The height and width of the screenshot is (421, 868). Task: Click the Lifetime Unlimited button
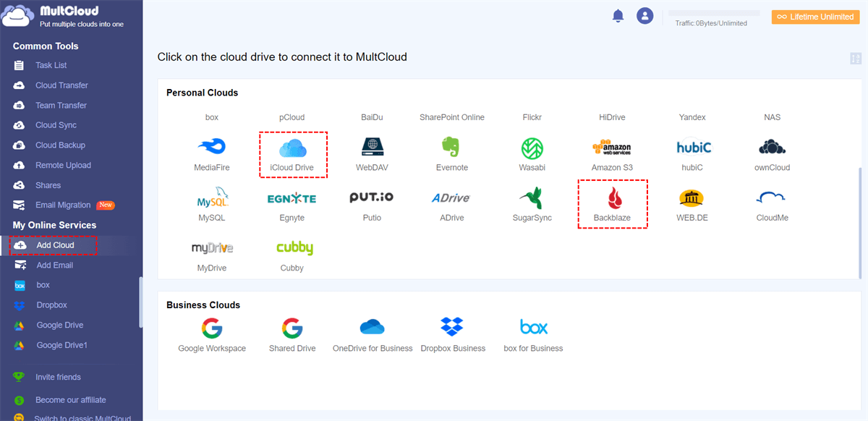[815, 17]
